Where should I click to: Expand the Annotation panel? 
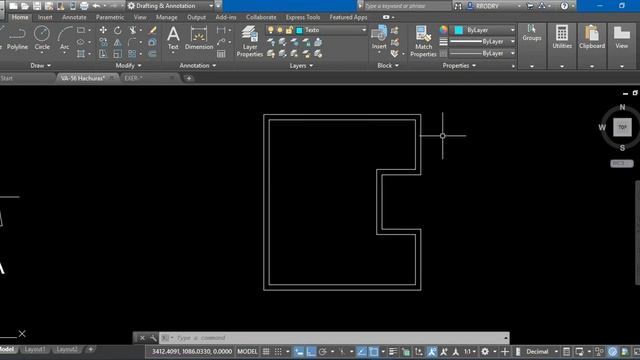click(x=198, y=65)
